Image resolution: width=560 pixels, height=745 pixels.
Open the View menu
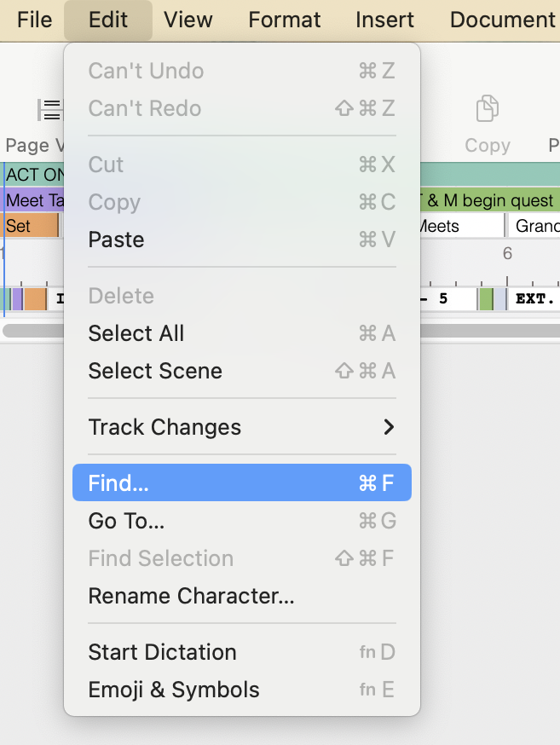coord(188,20)
